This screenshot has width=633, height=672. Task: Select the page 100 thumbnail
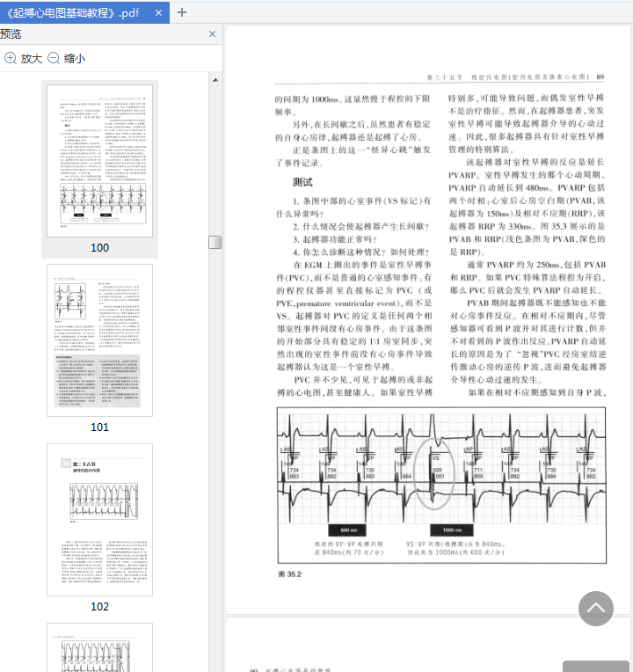100,161
